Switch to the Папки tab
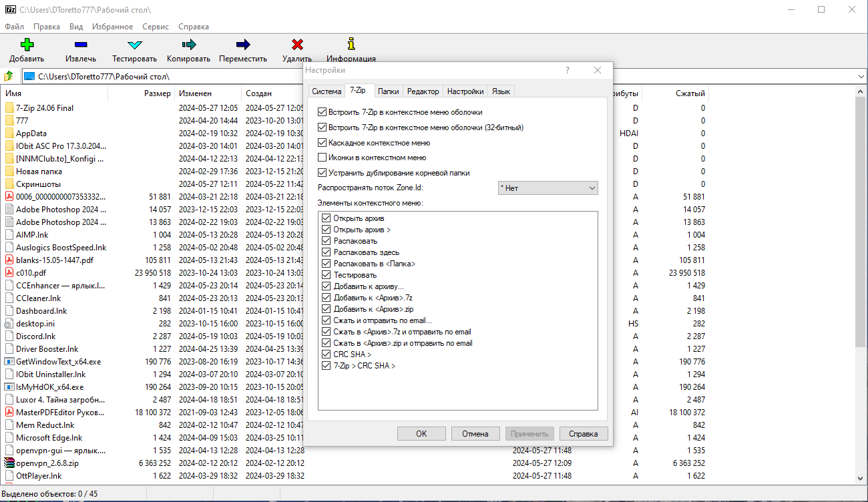Image resolution: width=868 pixels, height=502 pixels. pyautogui.click(x=389, y=91)
